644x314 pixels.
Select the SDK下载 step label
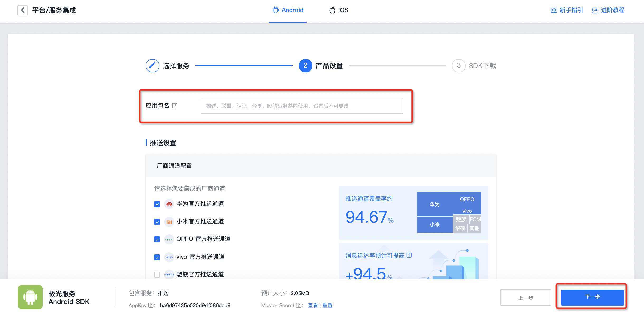coord(482,66)
